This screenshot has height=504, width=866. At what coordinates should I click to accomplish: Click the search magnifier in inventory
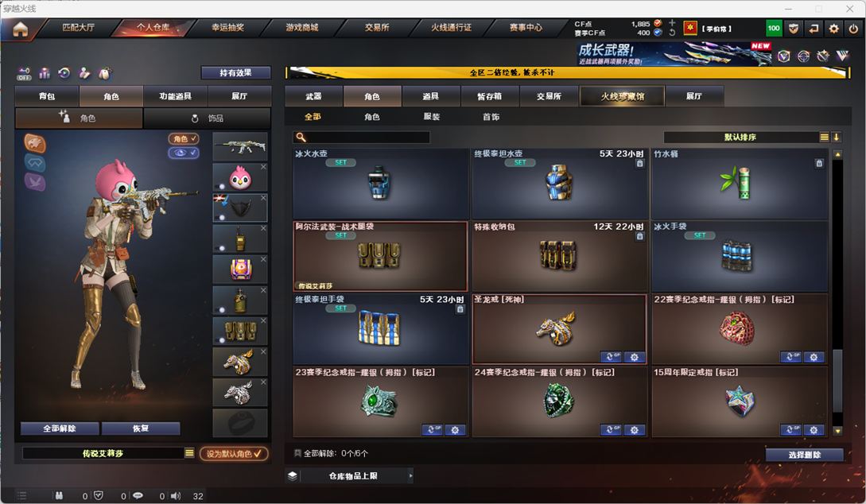pos(301,137)
